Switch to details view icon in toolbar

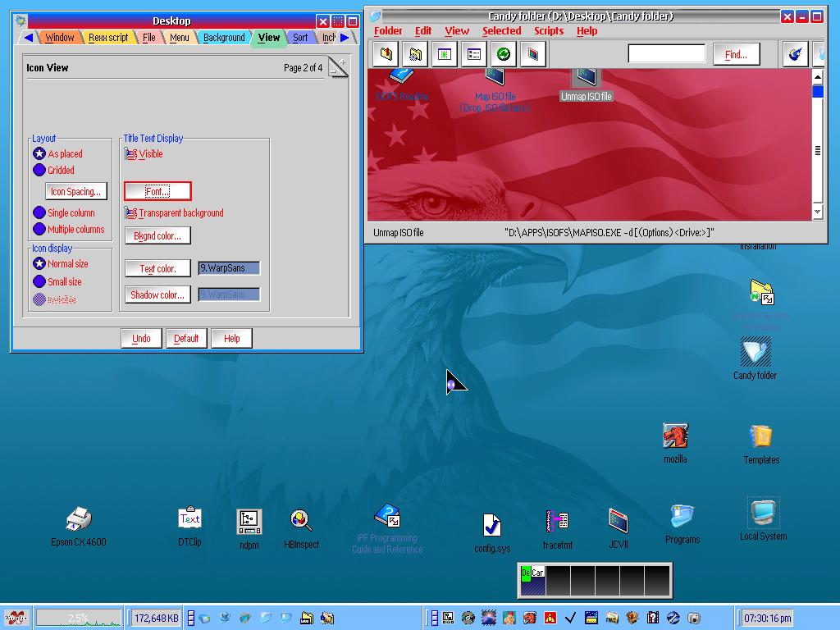474,55
